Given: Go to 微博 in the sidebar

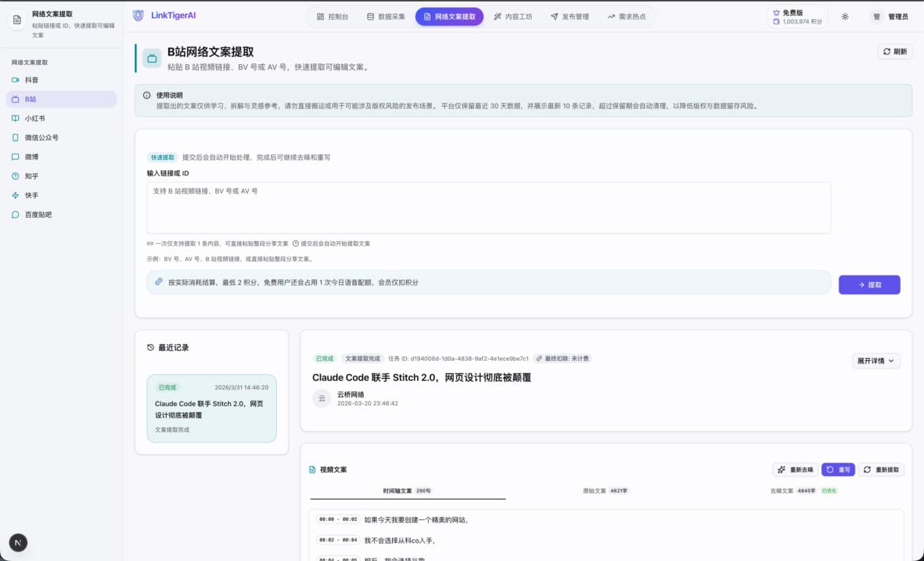Looking at the screenshot, I should (x=31, y=157).
